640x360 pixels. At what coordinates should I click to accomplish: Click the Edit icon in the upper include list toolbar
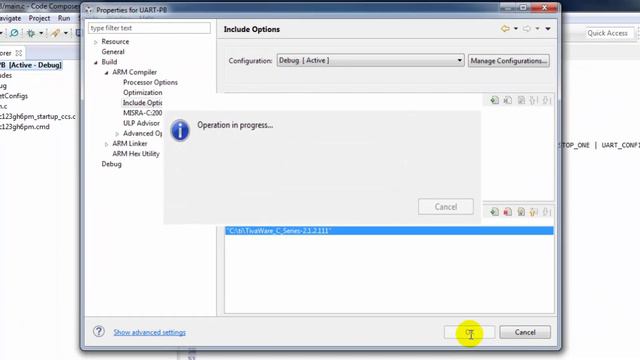pos(521,100)
